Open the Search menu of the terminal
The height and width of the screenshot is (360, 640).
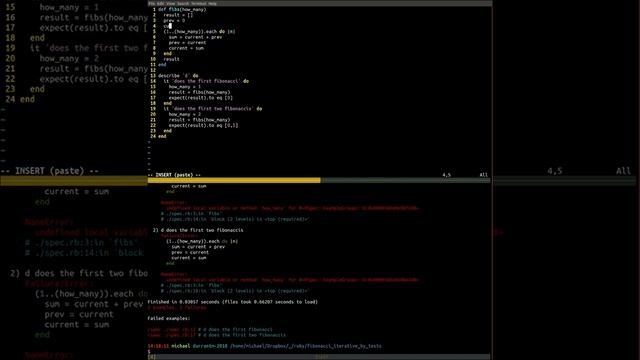click(183, 3)
